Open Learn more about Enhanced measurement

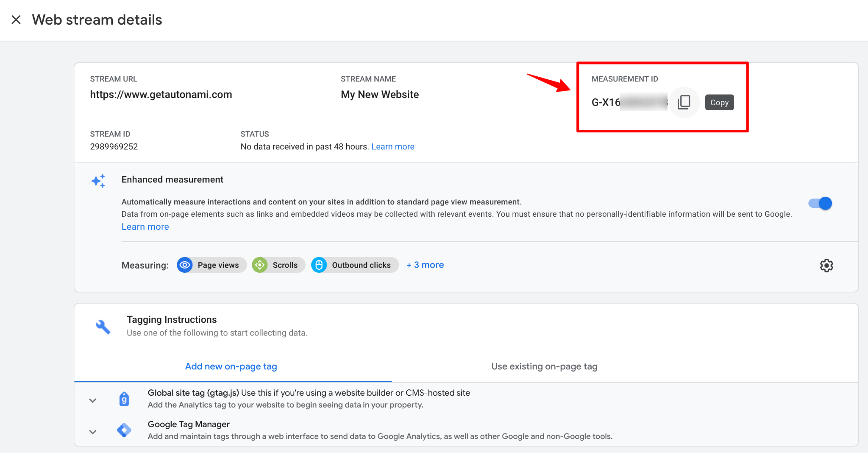click(145, 226)
